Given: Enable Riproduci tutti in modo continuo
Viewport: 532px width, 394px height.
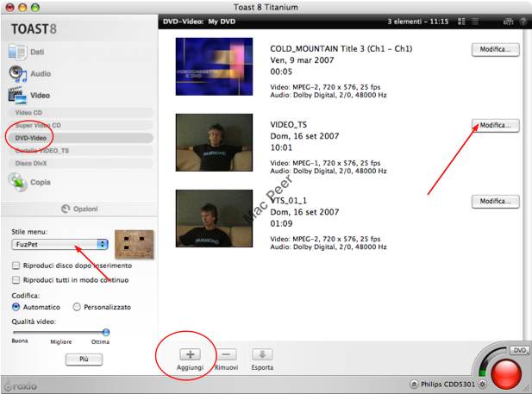Looking at the screenshot, I should 16,280.
